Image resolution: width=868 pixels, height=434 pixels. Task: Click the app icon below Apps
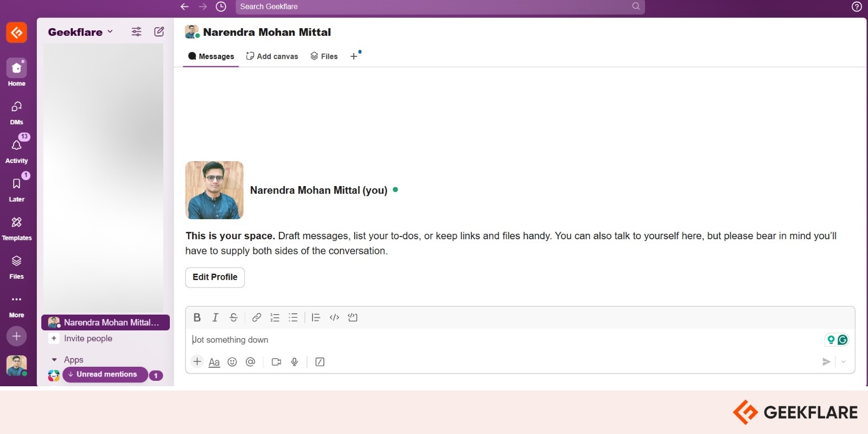click(54, 375)
